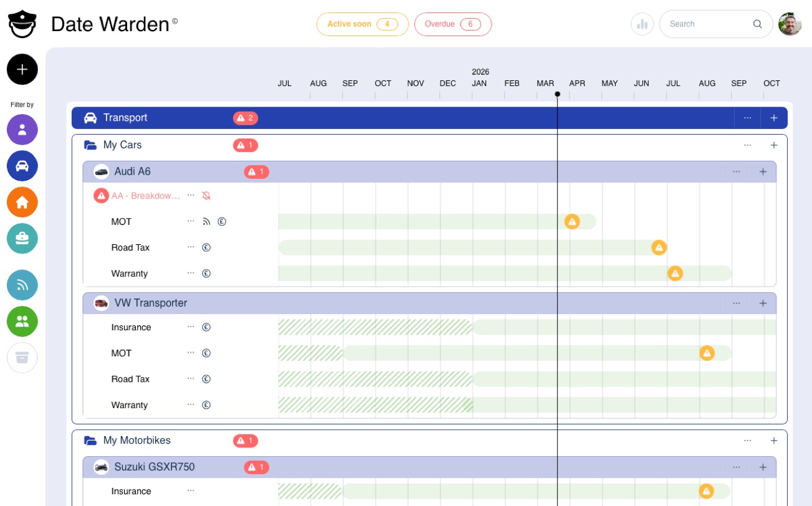Filter by feed using RSS icon
Screen dimensions: 812x506
click(22, 285)
